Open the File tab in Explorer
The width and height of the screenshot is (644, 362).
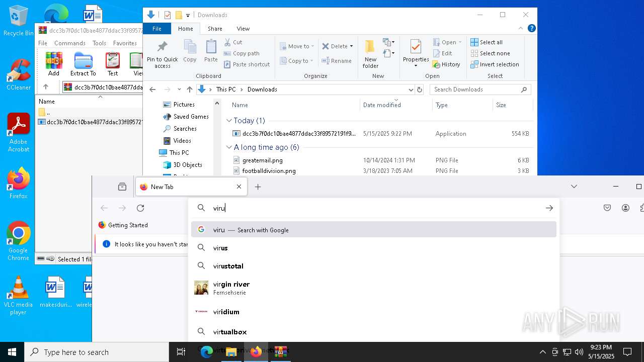[157, 29]
